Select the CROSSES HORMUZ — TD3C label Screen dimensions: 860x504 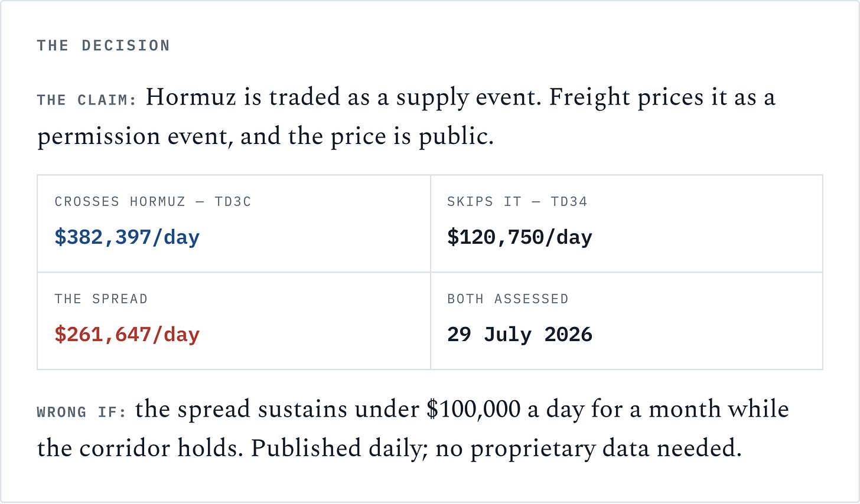tap(153, 202)
